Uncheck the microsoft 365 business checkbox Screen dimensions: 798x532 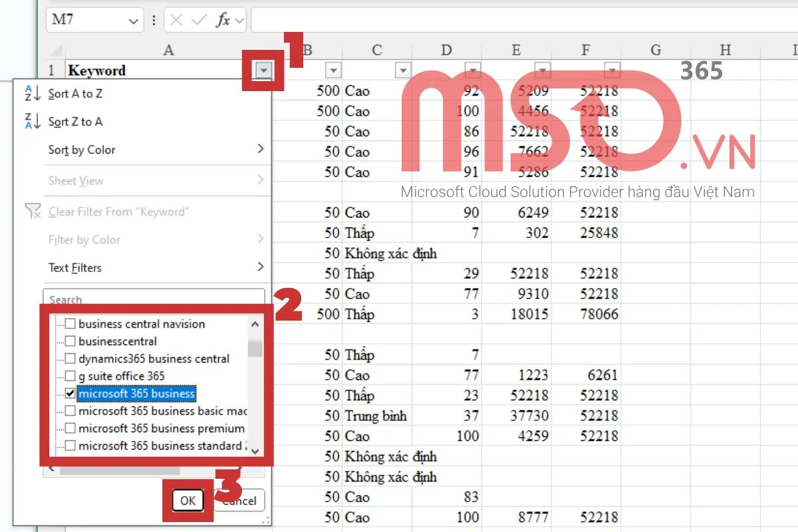click(x=70, y=394)
